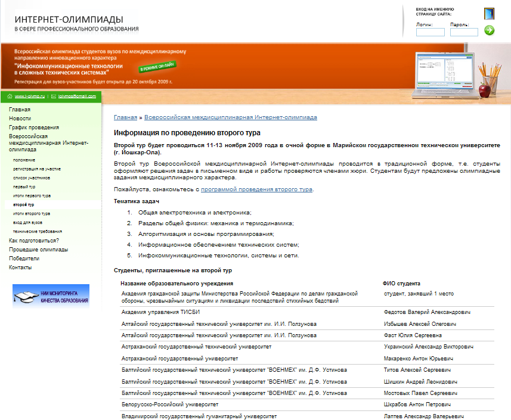The height and width of the screenshot is (420, 511).
Task: Click the В РЕЖИМЕ ОН-ЛАЙН green badge
Action: pyautogui.click(x=158, y=66)
